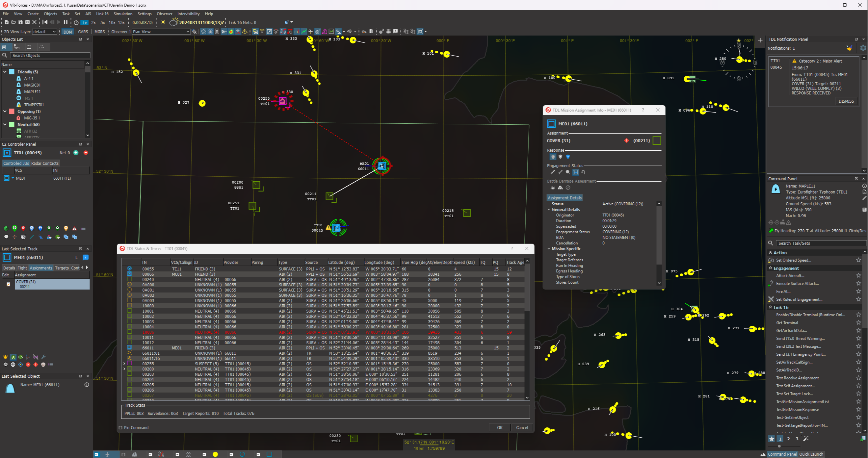Image resolution: width=868 pixels, height=458 pixels.
Task: Expand the 00255 track row
Action: pos(124,364)
